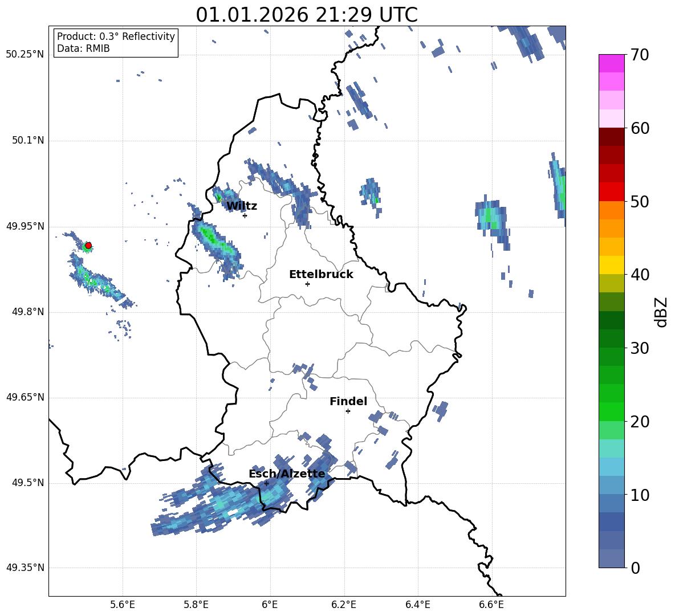Click the Data: RMIB text
The width and height of the screenshot is (675, 616).
(x=83, y=48)
